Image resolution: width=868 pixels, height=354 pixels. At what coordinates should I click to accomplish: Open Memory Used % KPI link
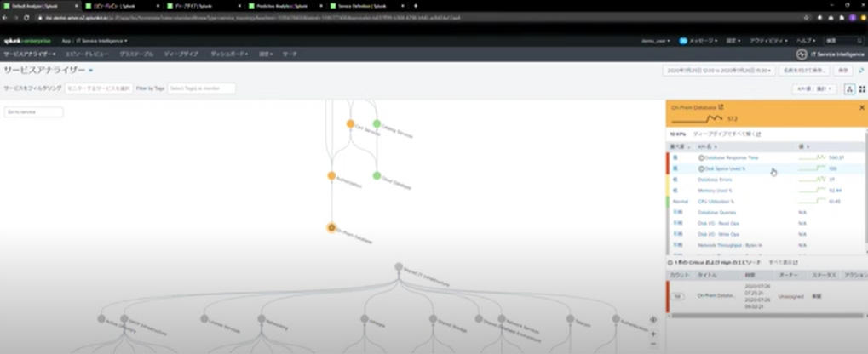coord(715,191)
